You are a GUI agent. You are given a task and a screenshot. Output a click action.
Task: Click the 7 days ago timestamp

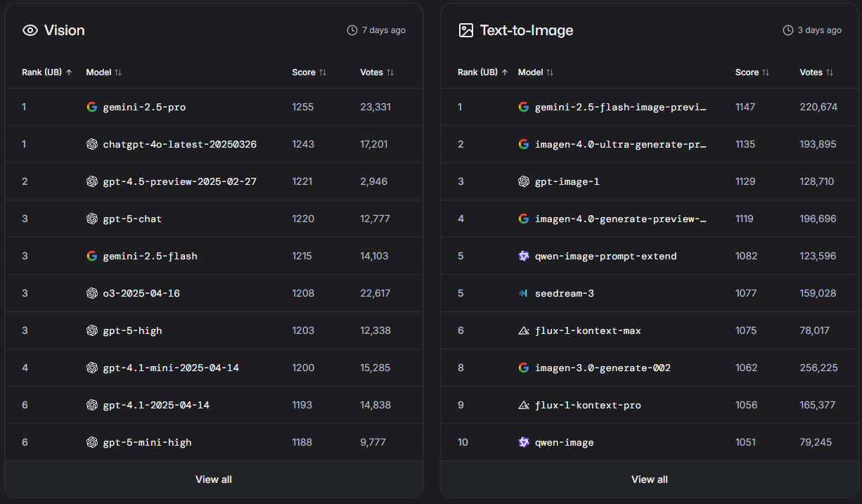pyautogui.click(x=384, y=30)
